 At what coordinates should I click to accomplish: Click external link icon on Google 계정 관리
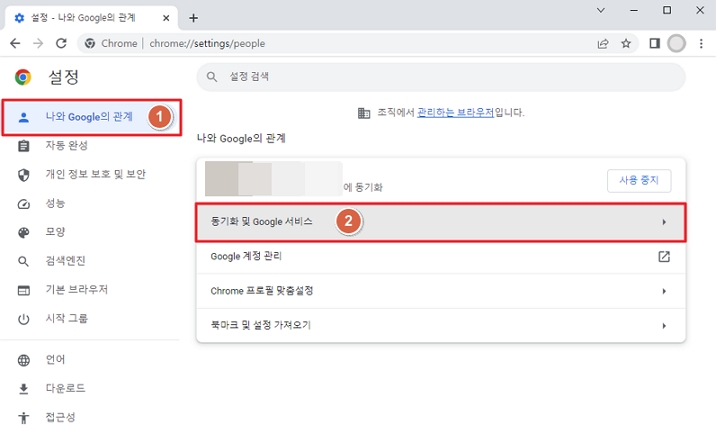tap(664, 257)
